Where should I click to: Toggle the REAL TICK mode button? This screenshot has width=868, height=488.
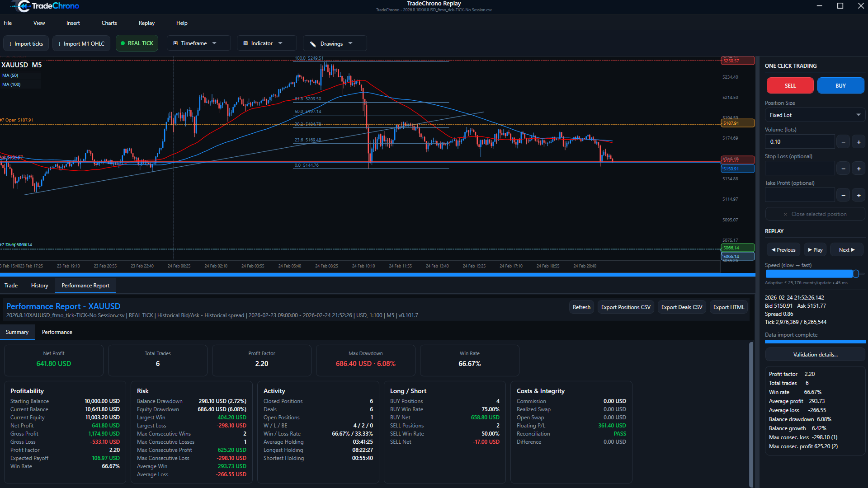pyautogui.click(x=137, y=43)
